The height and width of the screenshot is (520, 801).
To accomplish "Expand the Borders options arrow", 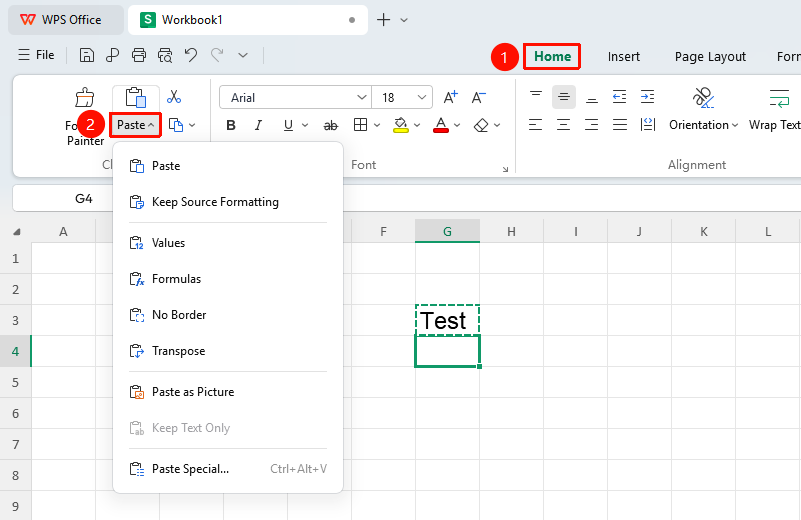I will click(377, 125).
